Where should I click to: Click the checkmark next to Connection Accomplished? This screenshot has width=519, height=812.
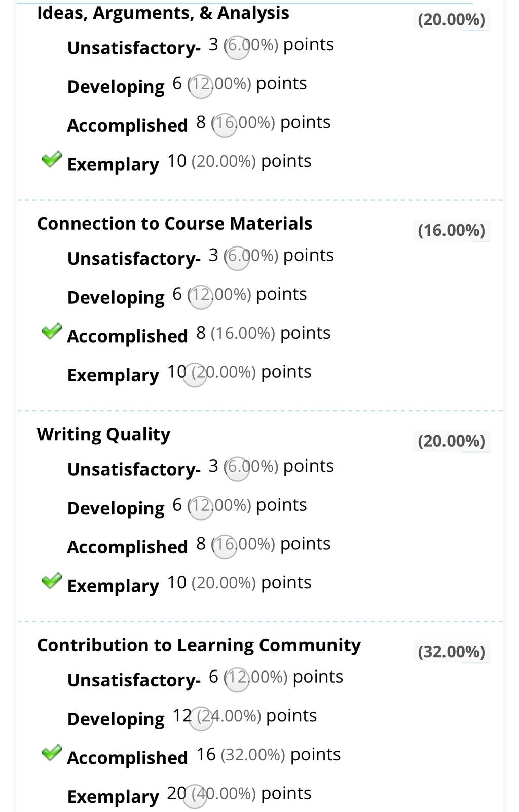(x=51, y=331)
